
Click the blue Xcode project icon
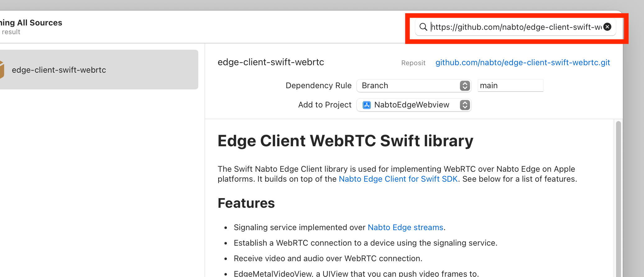click(x=367, y=105)
